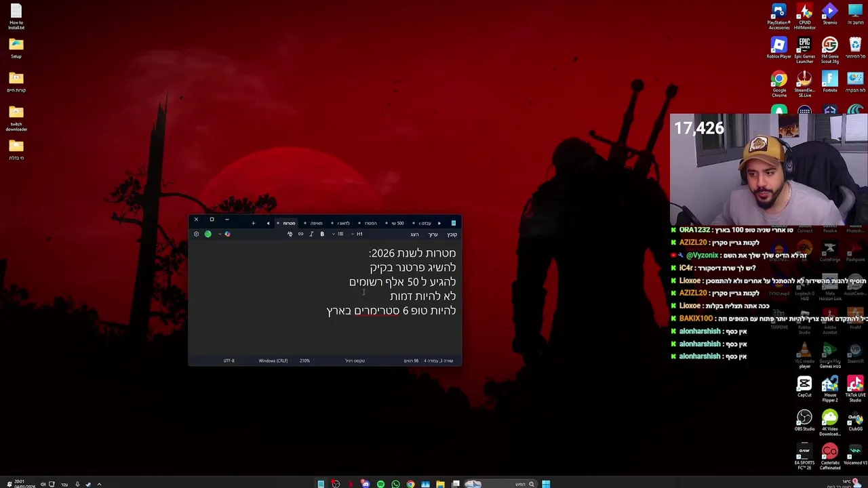Screen dimensions: 868x488
Task: Expand the H1 heading dropdown arrow
Action: (x=353, y=234)
